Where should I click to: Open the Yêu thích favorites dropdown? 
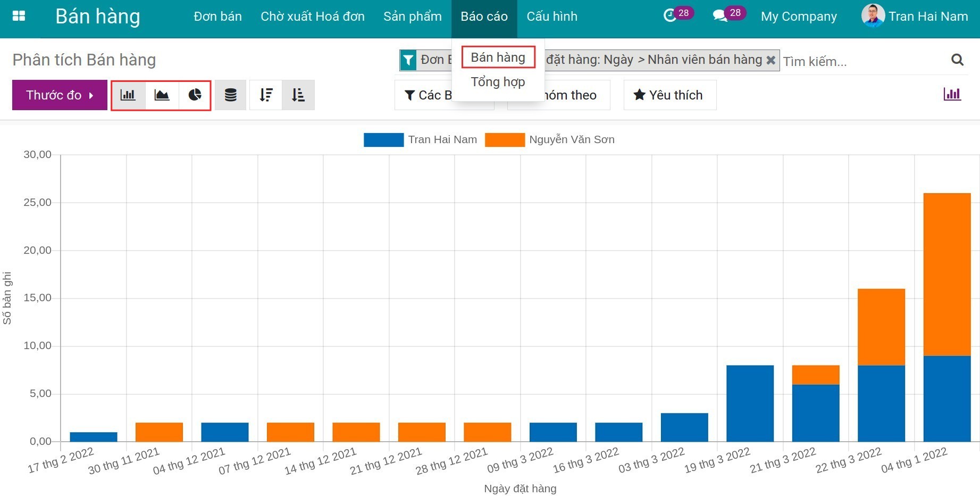[669, 95]
